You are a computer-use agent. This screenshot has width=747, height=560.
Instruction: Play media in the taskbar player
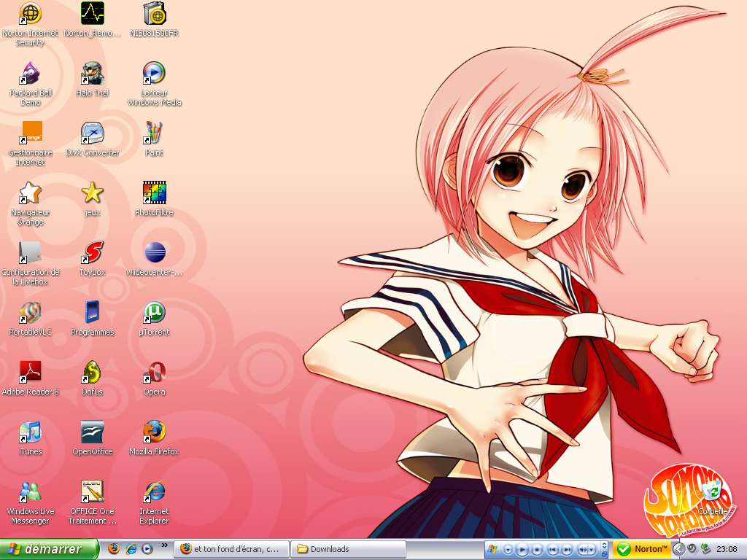[x=522, y=550]
